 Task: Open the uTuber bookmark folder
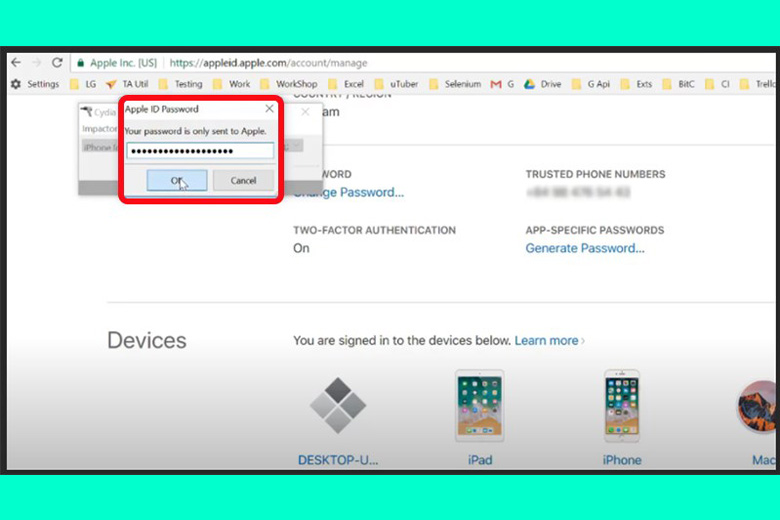click(x=396, y=84)
